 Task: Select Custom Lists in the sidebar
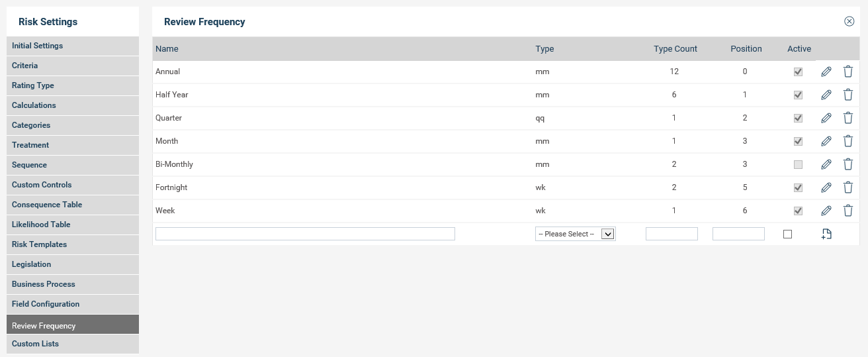(36, 344)
